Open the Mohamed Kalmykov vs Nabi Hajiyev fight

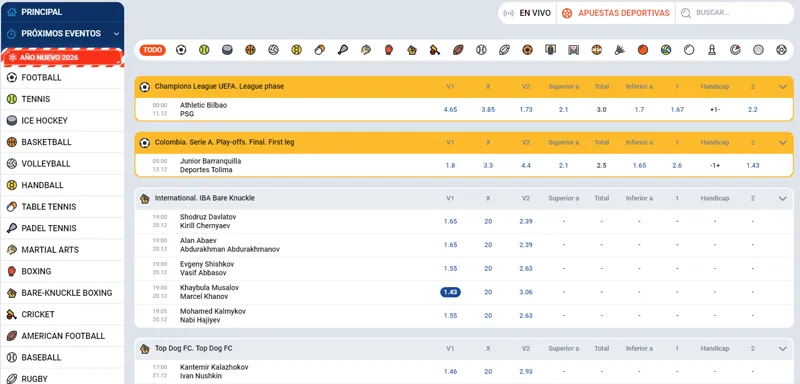(213, 316)
